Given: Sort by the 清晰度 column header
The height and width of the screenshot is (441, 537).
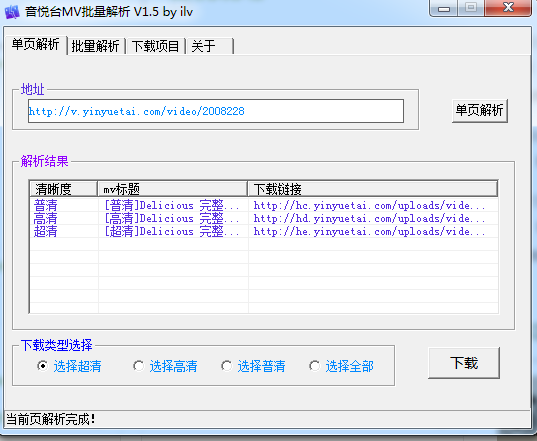Looking at the screenshot, I should tap(64, 189).
